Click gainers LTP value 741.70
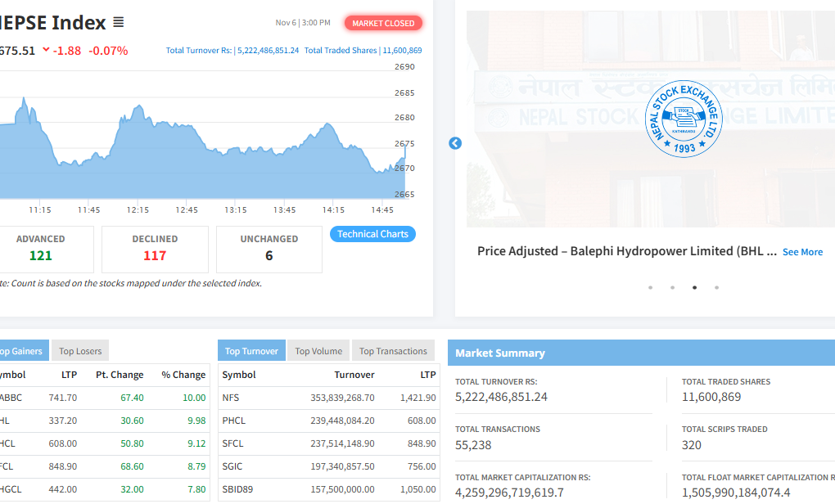 pyautogui.click(x=63, y=398)
